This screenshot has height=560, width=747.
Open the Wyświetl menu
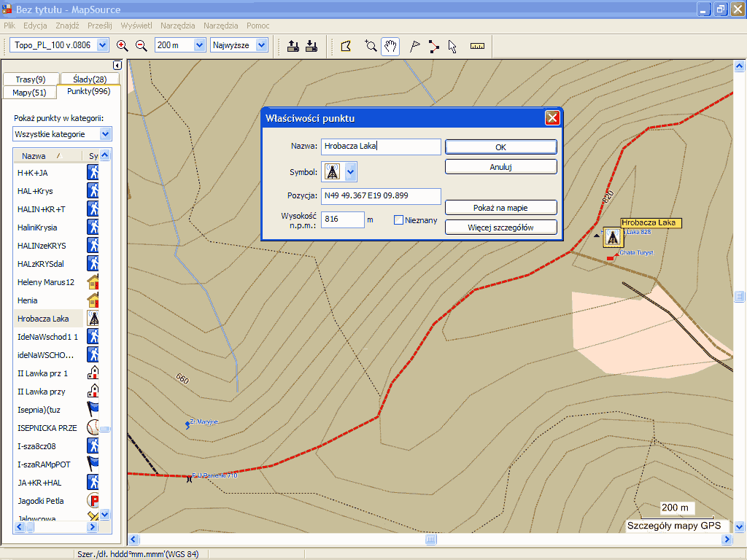pos(136,26)
